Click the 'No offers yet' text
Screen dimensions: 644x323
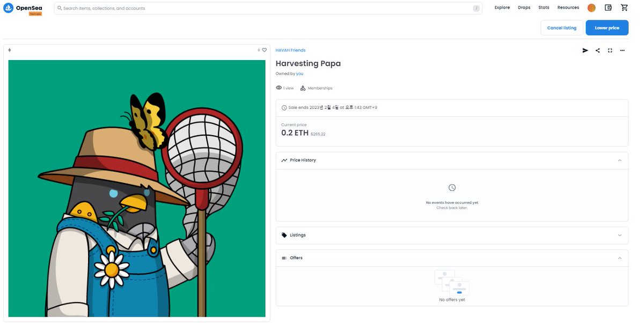[452, 300]
